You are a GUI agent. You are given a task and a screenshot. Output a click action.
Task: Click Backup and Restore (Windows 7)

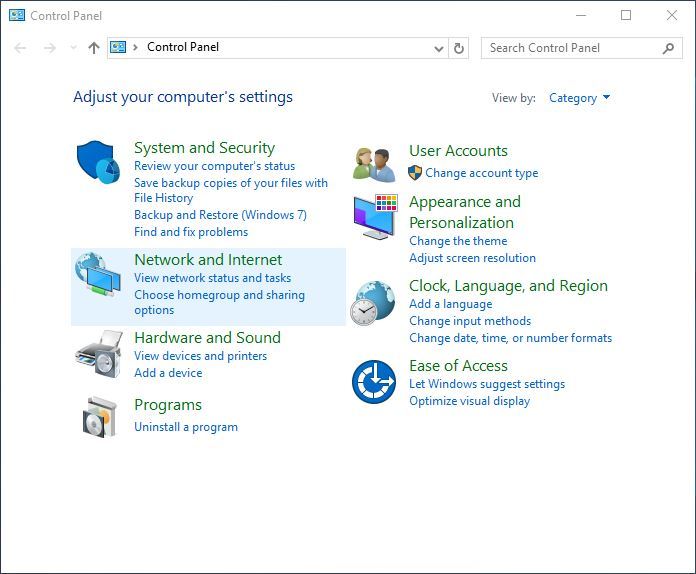[220, 215]
